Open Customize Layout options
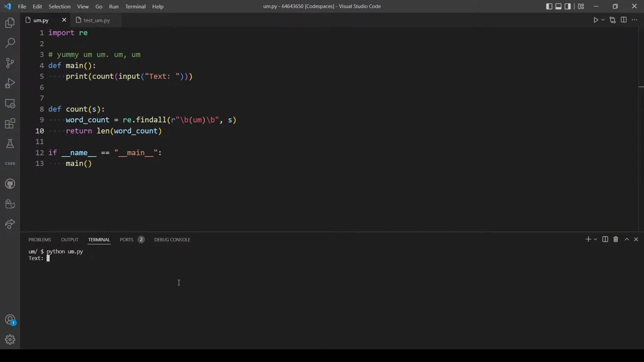The image size is (644, 362). pos(581,7)
